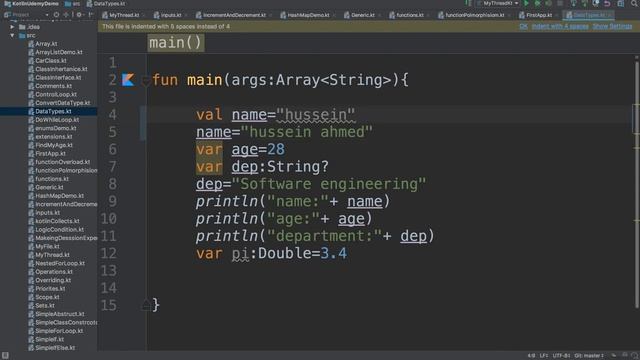Click the cursor position indicator in status bar
Screen dimensions: 640x360
point(531,356)
